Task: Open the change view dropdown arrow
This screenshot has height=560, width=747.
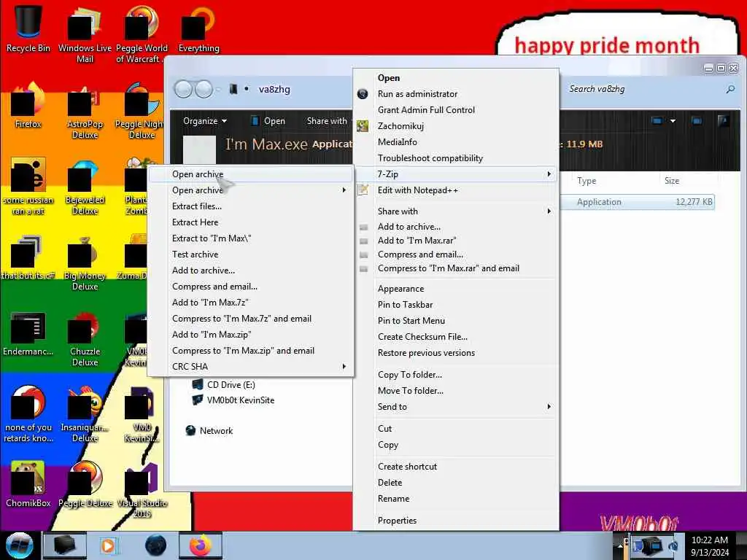Action: coord(673,121)
